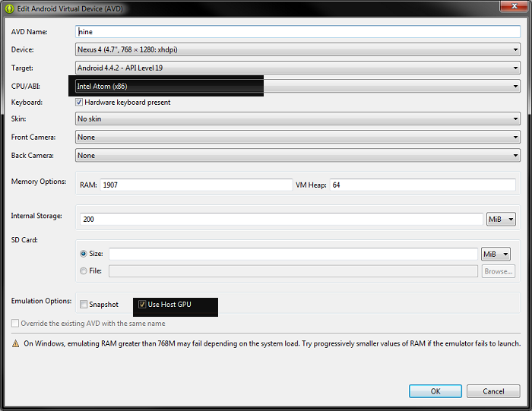Click the RAM field containing 1907
The image size is (532, 411).
click(x=196, y=185)
